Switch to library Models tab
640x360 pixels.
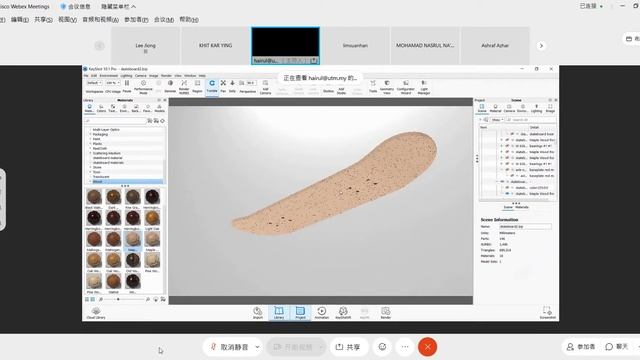pos(160,108)
